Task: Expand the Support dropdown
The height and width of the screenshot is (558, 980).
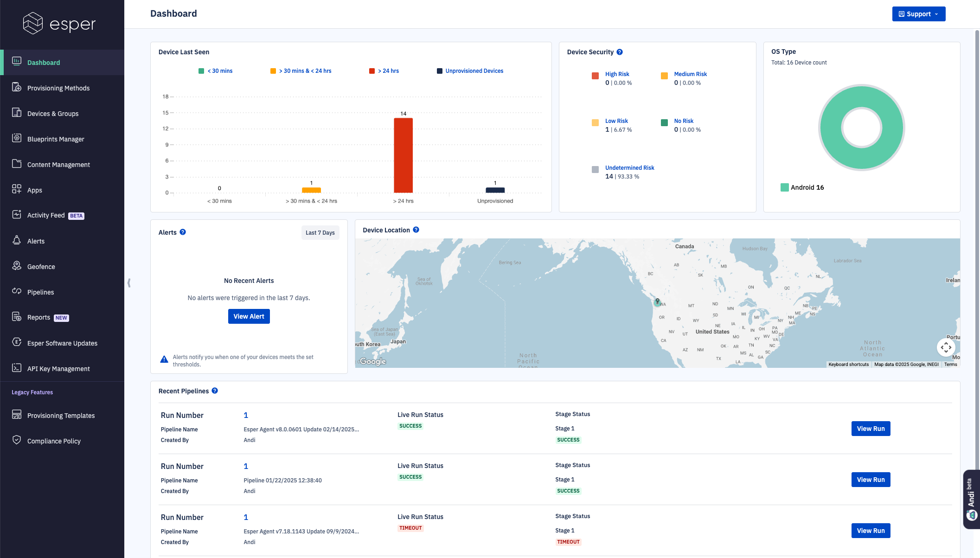Action: click(x=919, y=14)
